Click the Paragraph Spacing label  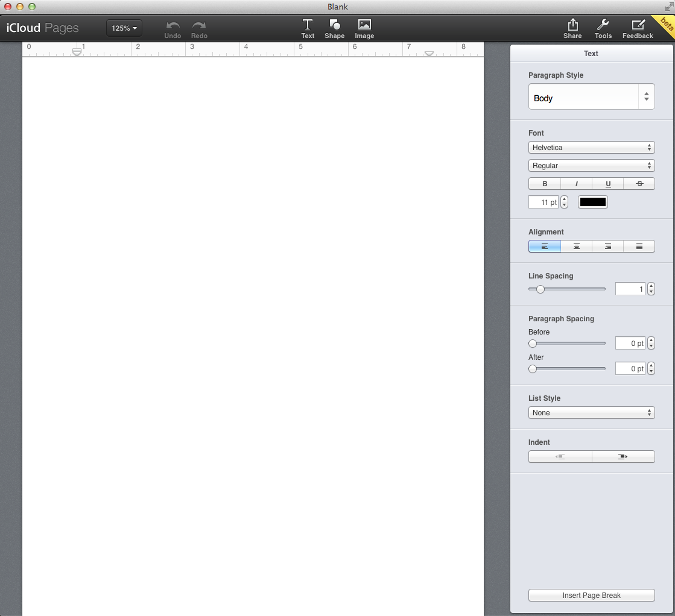coord(562,319)
